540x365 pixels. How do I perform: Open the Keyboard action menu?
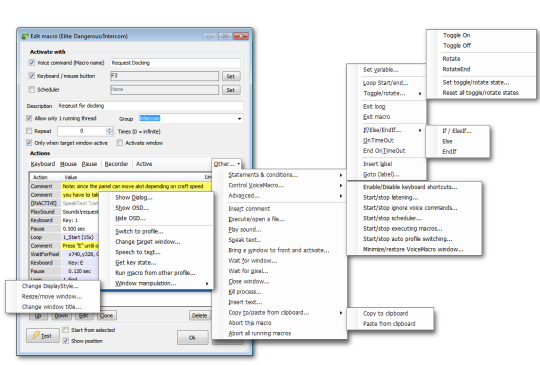pyautogui.click(x=43, y=164)
